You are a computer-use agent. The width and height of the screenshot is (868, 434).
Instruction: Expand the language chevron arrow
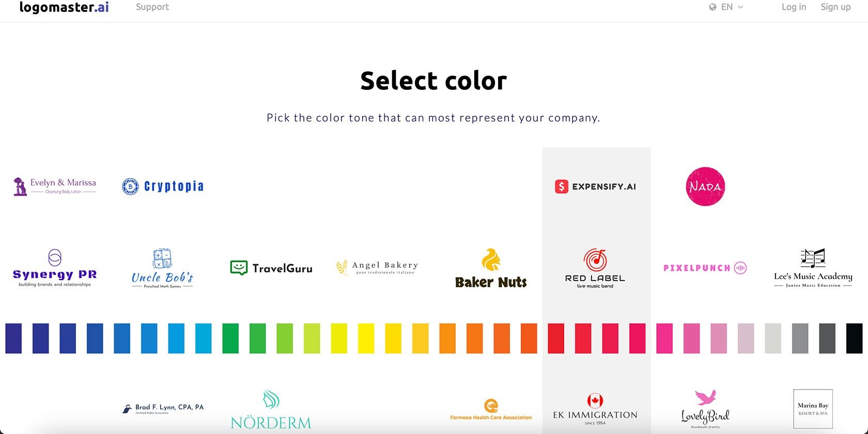(740, 7)
